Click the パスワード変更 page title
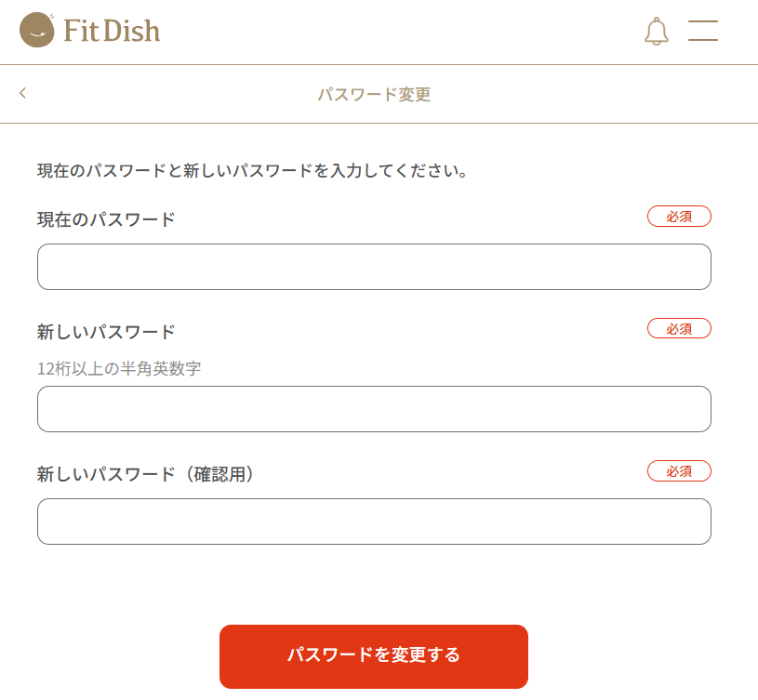Image resolution: width=758 pixels, height=700 pixels. point(374,94)
